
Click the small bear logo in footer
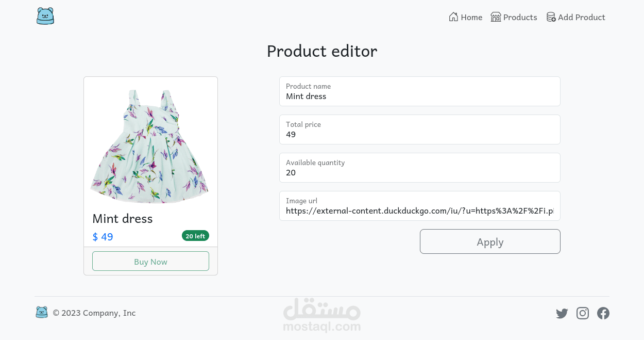(x=42, y=312)
